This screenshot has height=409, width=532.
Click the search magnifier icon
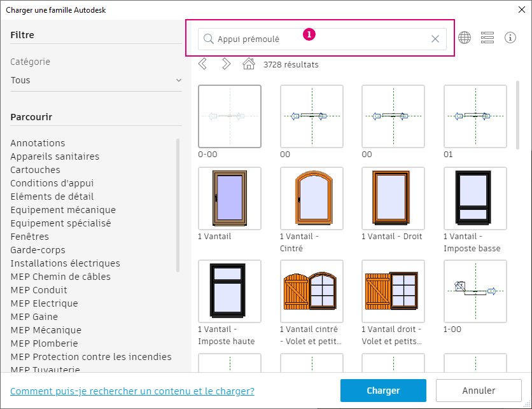208,39
